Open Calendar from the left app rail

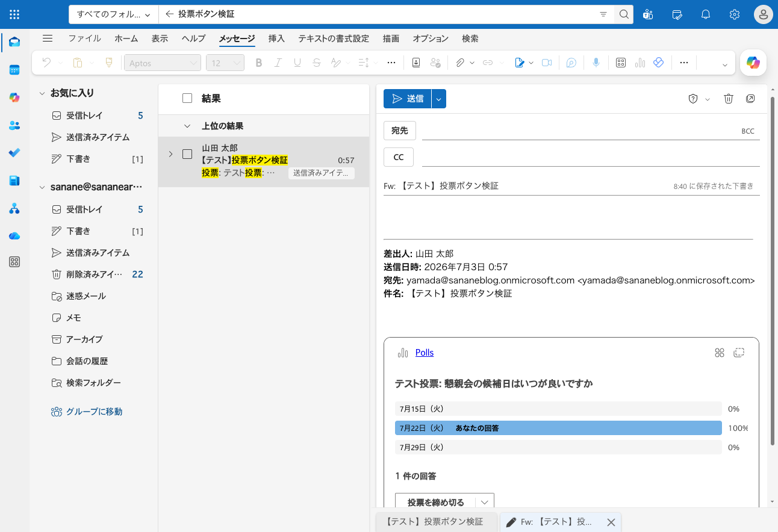14,70
